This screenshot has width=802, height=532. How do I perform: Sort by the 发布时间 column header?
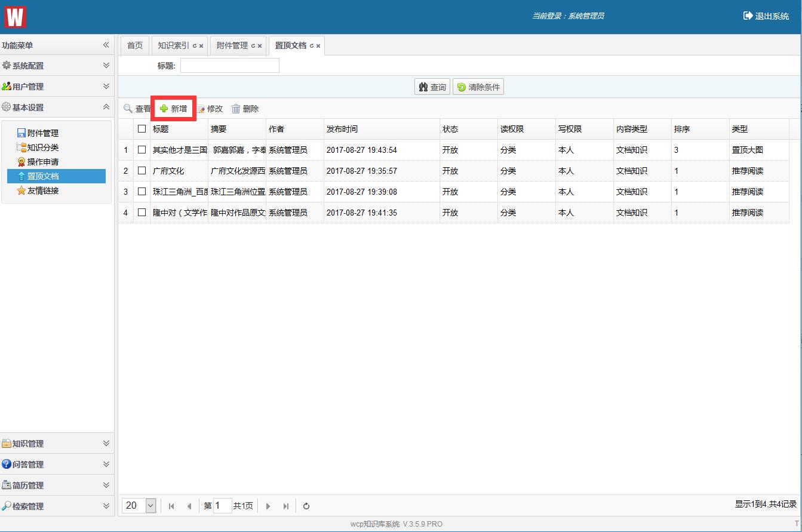(x=382, y=129)
